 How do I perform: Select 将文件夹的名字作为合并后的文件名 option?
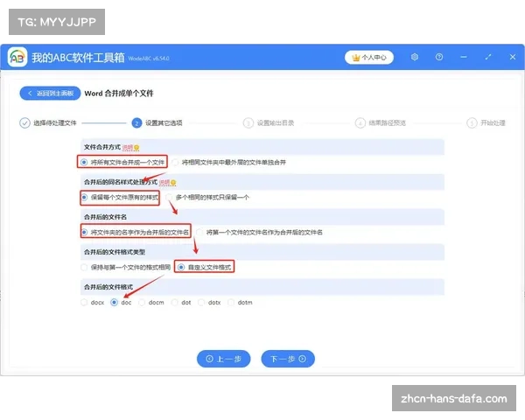[x=135, y=232]
